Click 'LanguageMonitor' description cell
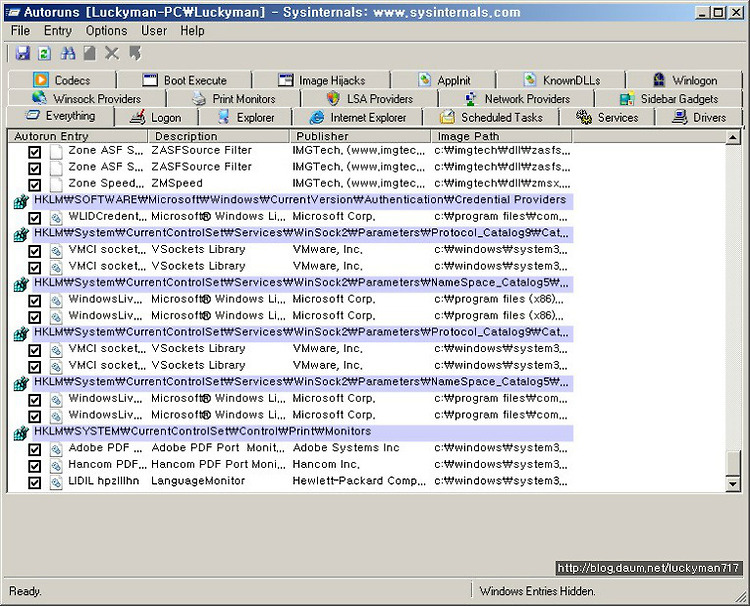This screenshot has height=606, width=750. [198, 481]
